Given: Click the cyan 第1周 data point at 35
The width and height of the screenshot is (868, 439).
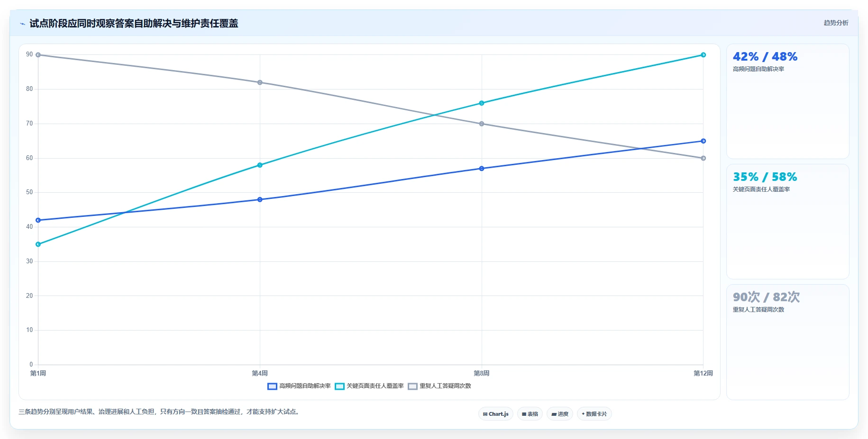Looking at the screenshot, I should 38,244.
